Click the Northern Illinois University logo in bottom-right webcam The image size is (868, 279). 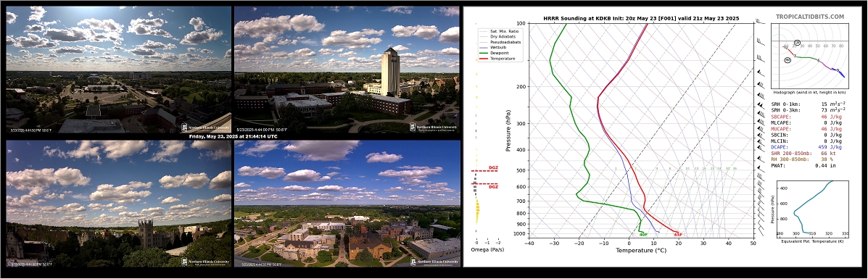coord(434,262)
